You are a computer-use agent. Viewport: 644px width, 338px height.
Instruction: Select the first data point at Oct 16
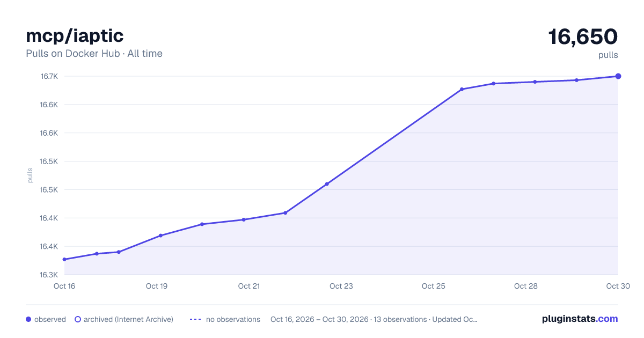click(64, 259)
